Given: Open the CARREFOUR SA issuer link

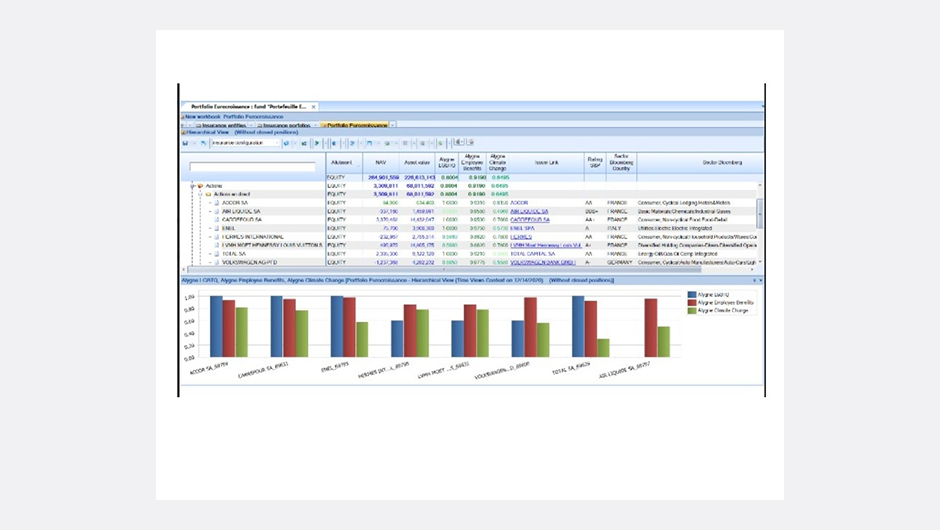Looking at the screenshot, I should [530, 220].
